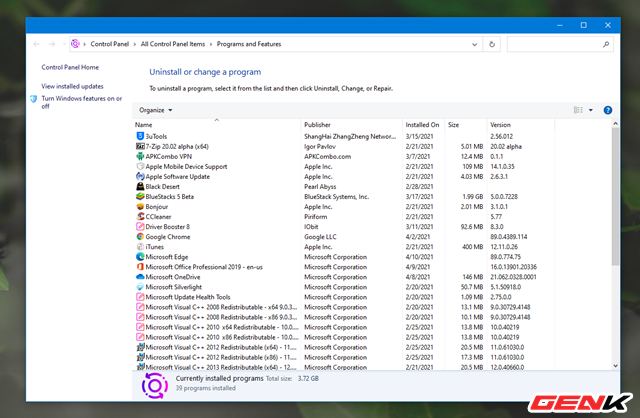
Task: Click the scrollbar down arrow
Action: (x=615, y=366)
